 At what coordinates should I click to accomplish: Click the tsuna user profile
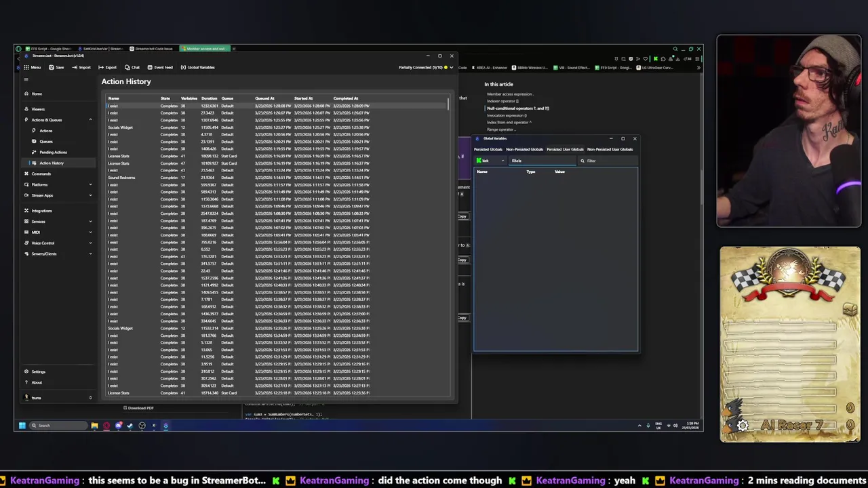click(58, 398)
